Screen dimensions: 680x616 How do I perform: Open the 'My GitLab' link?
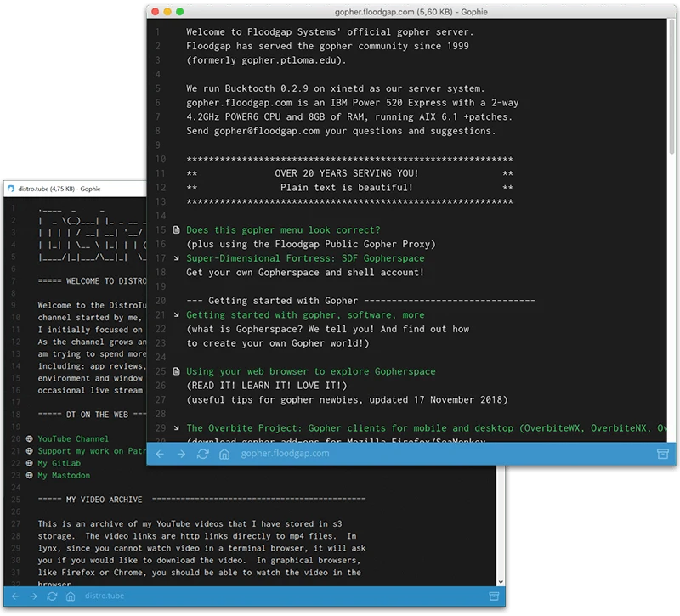[x=59, y=463]
